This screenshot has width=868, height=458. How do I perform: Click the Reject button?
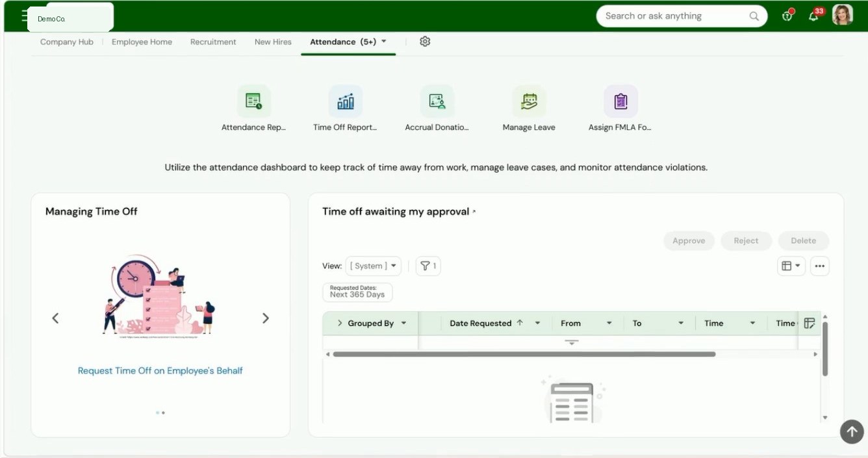(746, 240)
